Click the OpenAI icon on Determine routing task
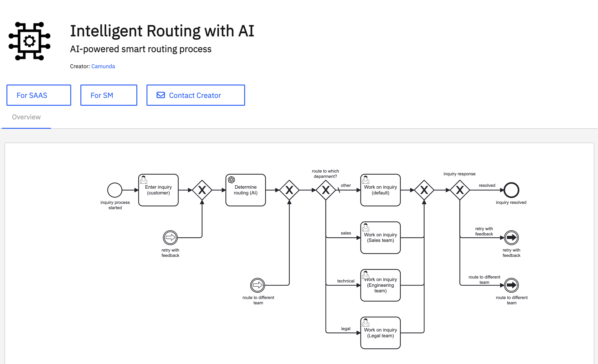 coord(231,180)
